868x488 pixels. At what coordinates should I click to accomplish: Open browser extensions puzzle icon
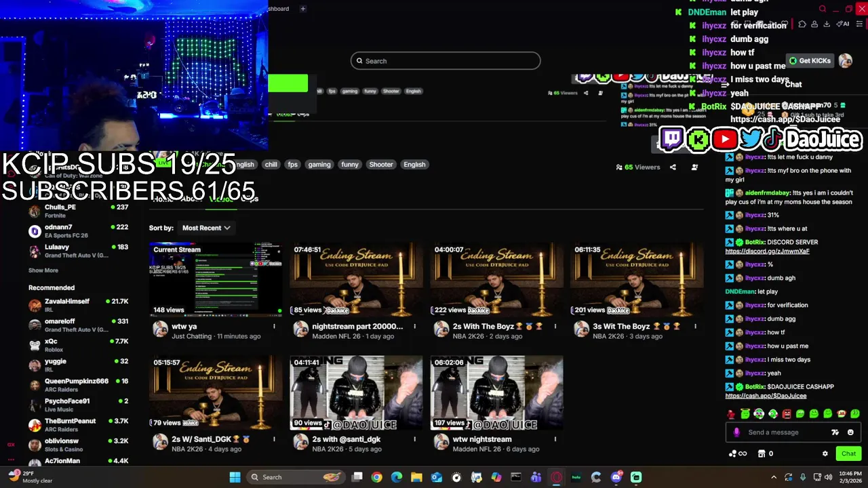click(802, 24)
